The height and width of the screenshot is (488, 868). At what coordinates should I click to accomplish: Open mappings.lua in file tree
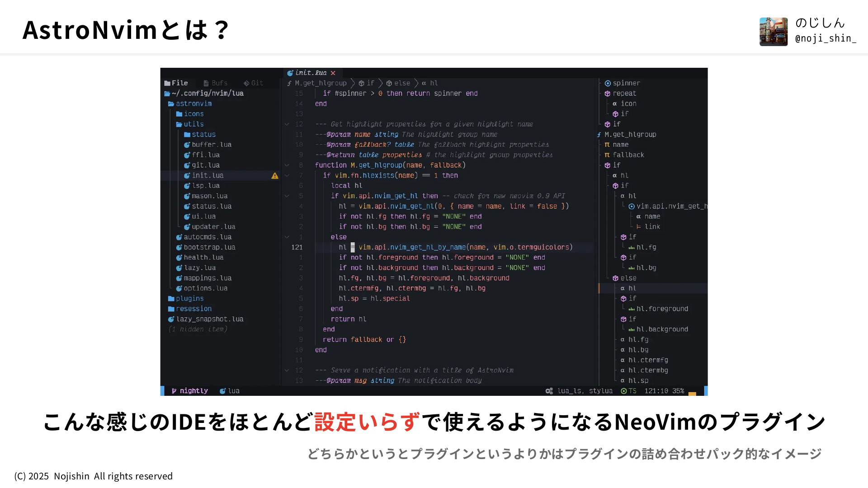207,278
